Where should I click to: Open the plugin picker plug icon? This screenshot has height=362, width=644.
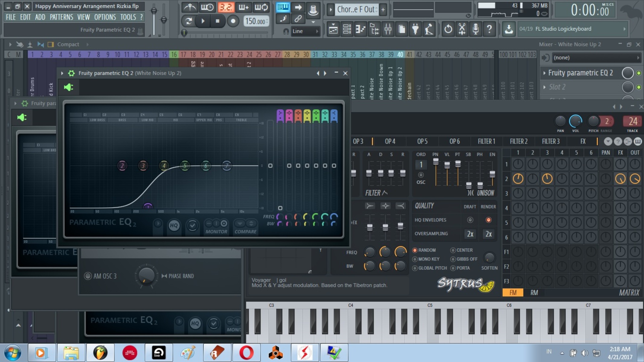point(416,29)
